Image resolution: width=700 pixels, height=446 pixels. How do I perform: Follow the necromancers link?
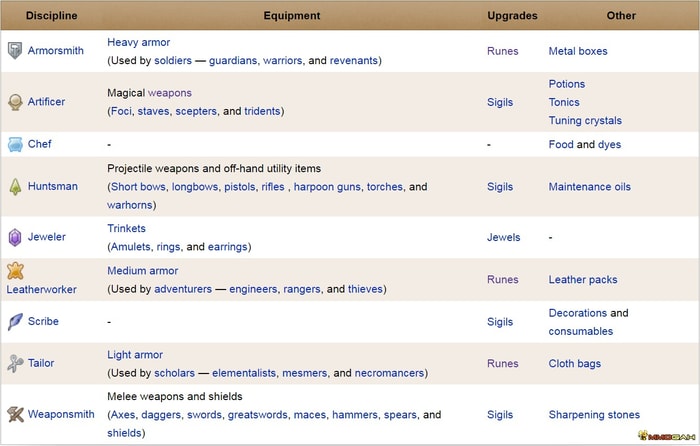(389, 373)
